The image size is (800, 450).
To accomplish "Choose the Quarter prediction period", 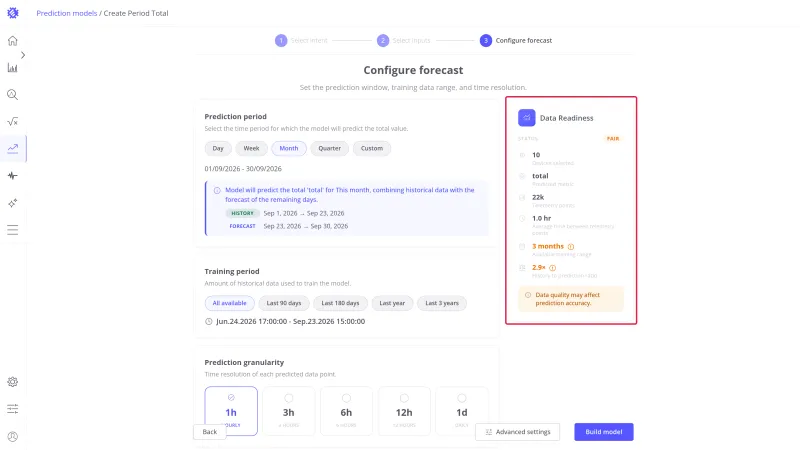I will coord(329,148).
